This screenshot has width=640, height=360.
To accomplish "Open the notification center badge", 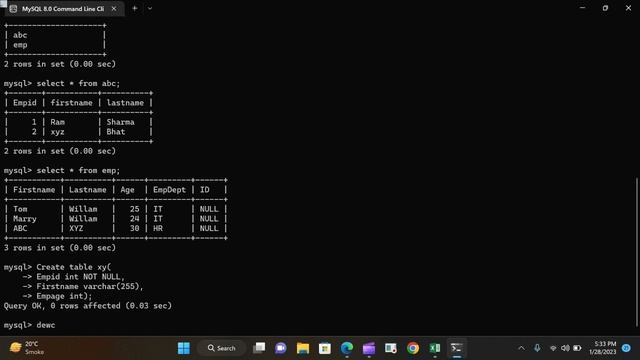I will pyautogui.click(x=626, y=348).
